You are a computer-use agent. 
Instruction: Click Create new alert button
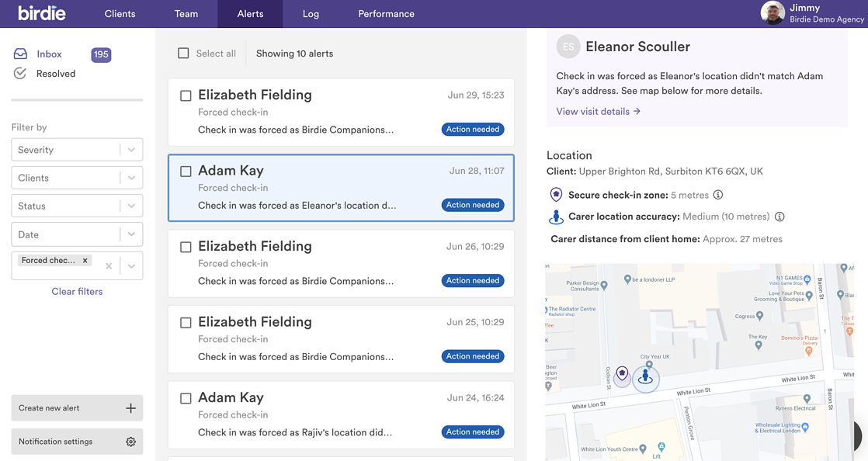tap(77, 408)
